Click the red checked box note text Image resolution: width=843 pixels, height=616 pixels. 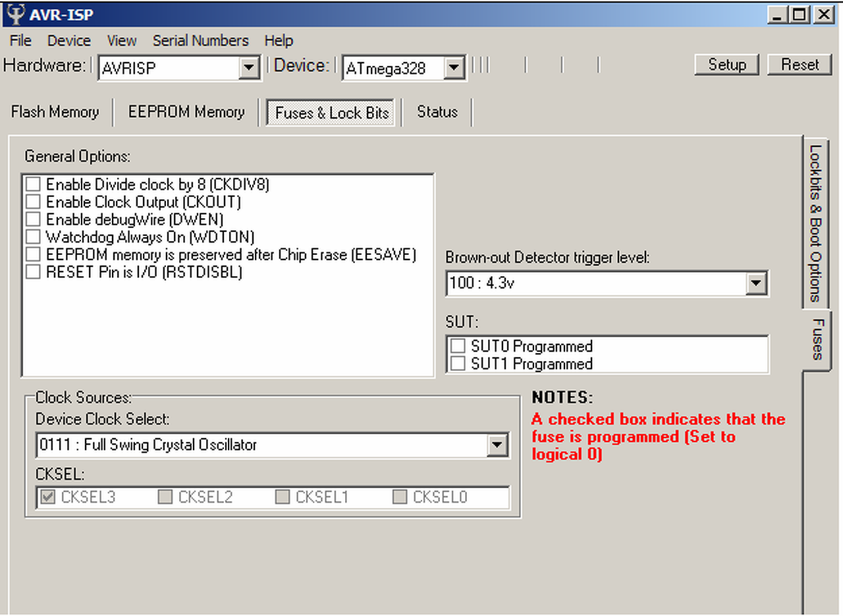click(658, 437)
